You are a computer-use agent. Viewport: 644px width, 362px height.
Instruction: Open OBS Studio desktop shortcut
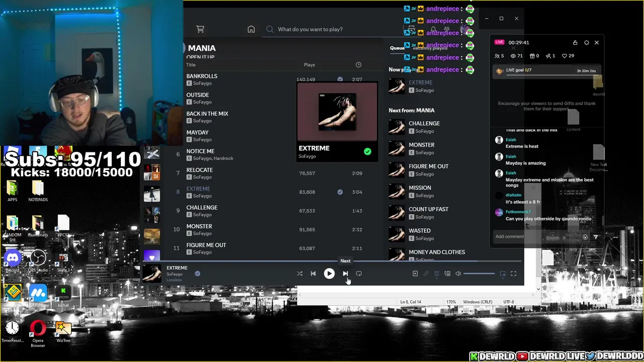point(38,260)
